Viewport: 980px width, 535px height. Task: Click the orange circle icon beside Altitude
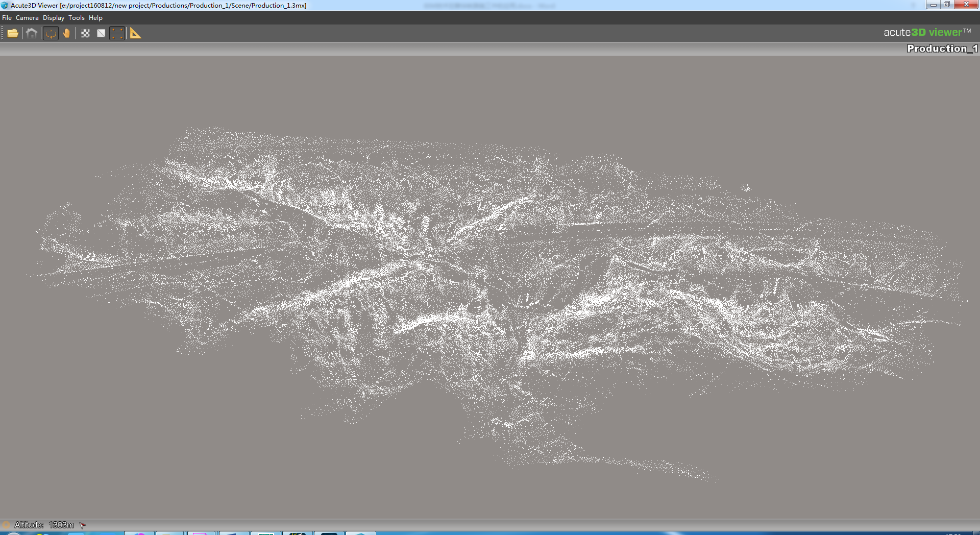[x=6, y=525]
